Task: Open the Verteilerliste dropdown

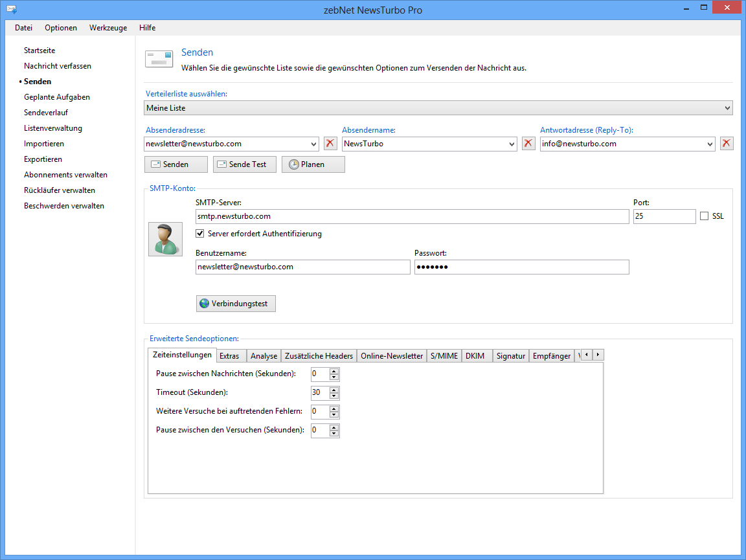Action: (727, 108)
